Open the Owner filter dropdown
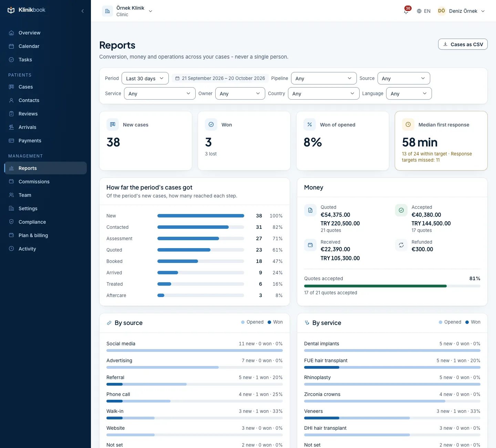The image size is (496, 448). point(240,93)
